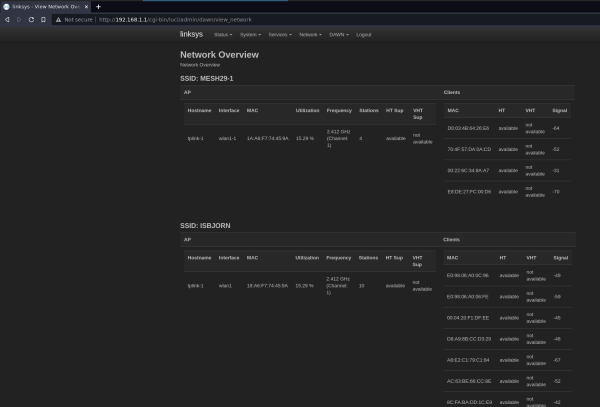Click the Network Overview page heading
Image resolution: width=600 pixels, height=407 pixels.
tap(219, 55)
